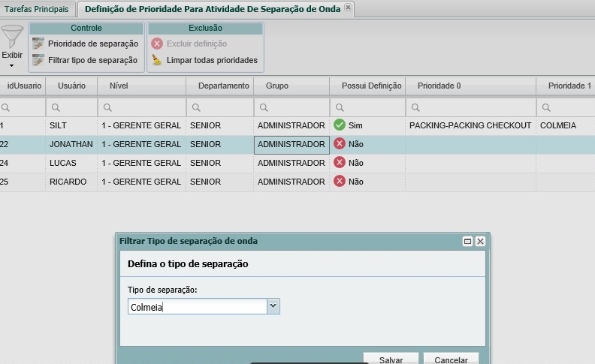
Task: Click ADMINISTRADOR cell in SILT row
Action: point(291,125)
